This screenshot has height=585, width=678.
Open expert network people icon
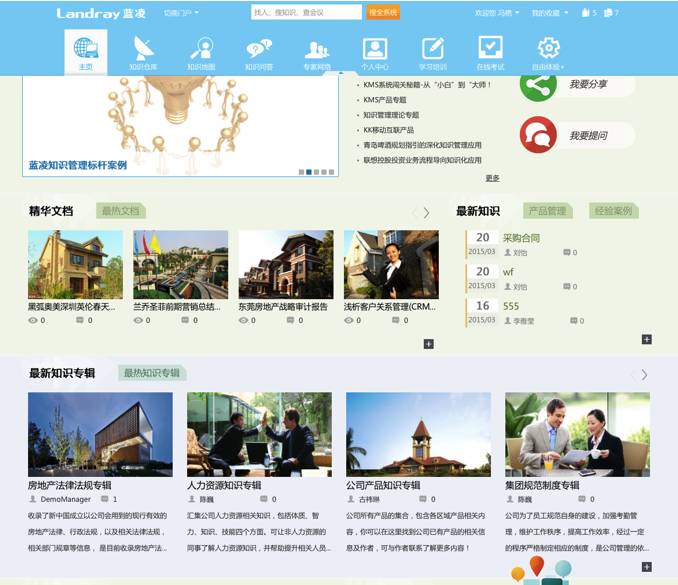coord(317,50)
